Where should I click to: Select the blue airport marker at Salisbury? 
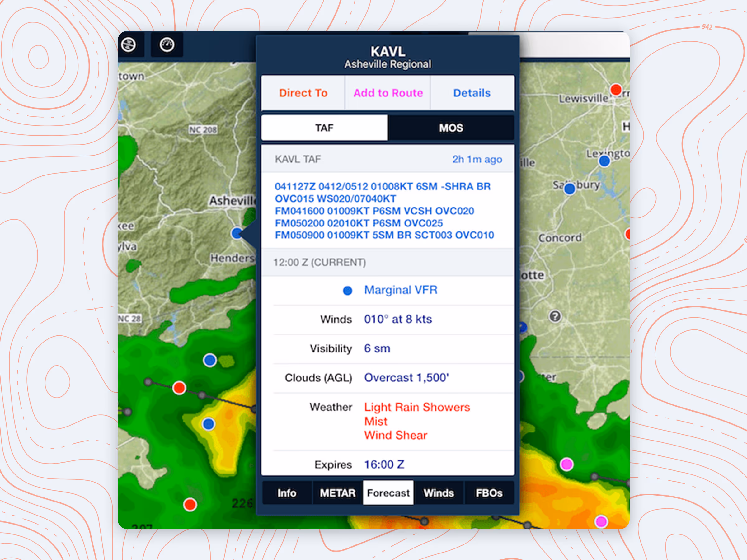[x=570, y=189]
